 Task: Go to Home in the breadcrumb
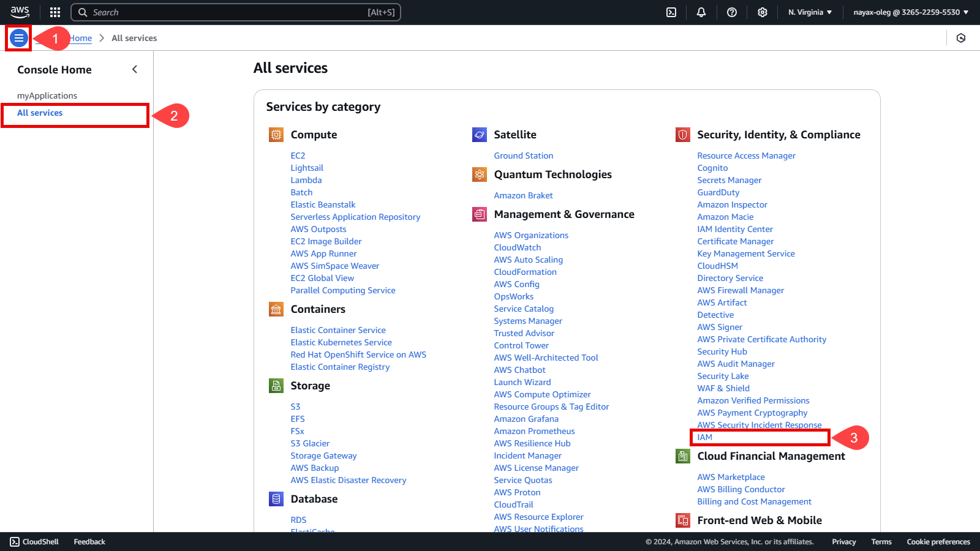click(x=80, y=38)
